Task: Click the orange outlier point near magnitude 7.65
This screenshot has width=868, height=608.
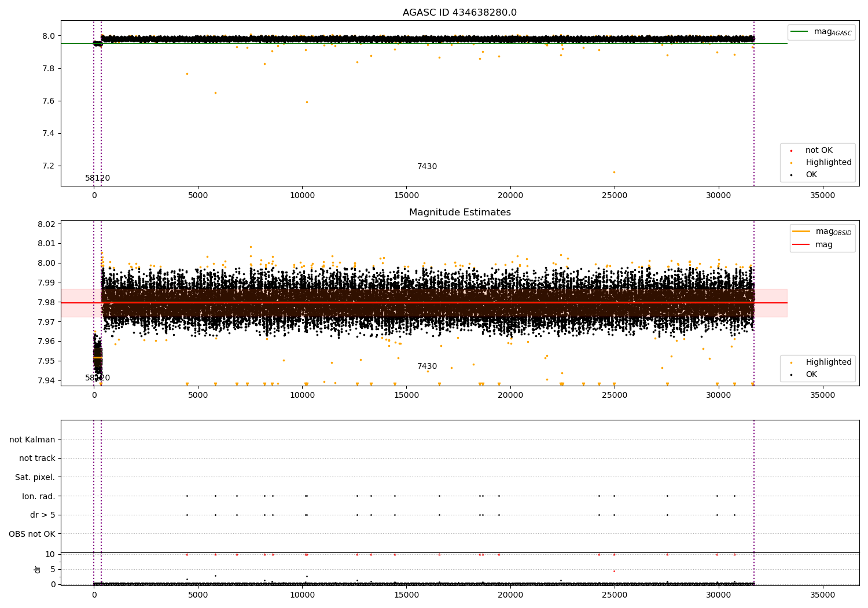Action: coord(215,93)
